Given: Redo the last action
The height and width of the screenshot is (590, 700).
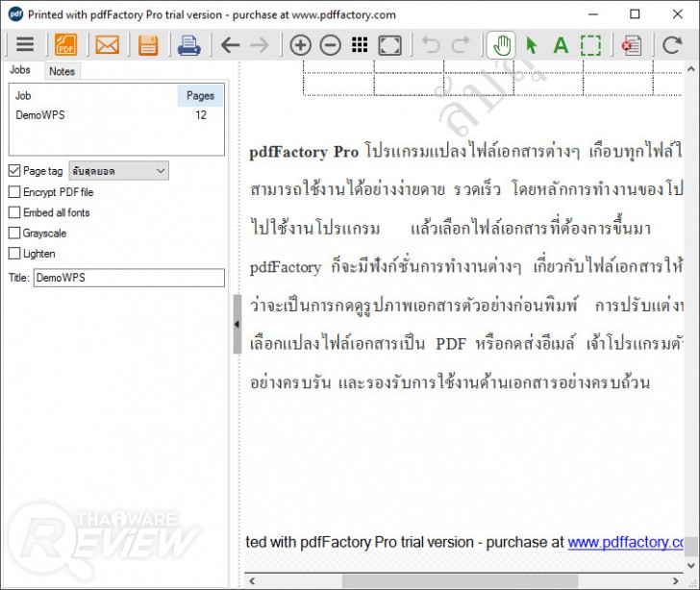Looking at the screenshot, I should (x=461, y=44).
